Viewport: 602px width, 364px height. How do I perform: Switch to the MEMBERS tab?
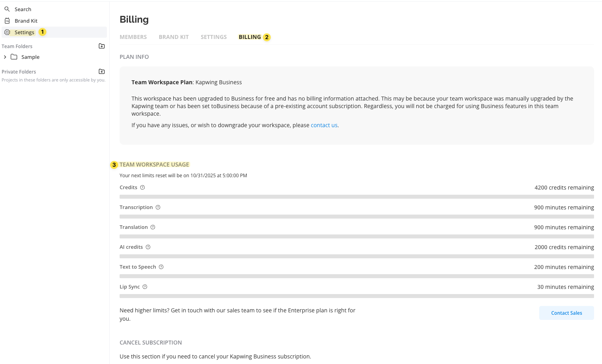click(133, 37)
